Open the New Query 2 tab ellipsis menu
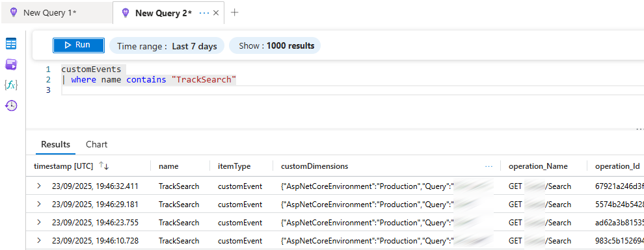Viewport: 644px width, 250px height. click(204, 13)
